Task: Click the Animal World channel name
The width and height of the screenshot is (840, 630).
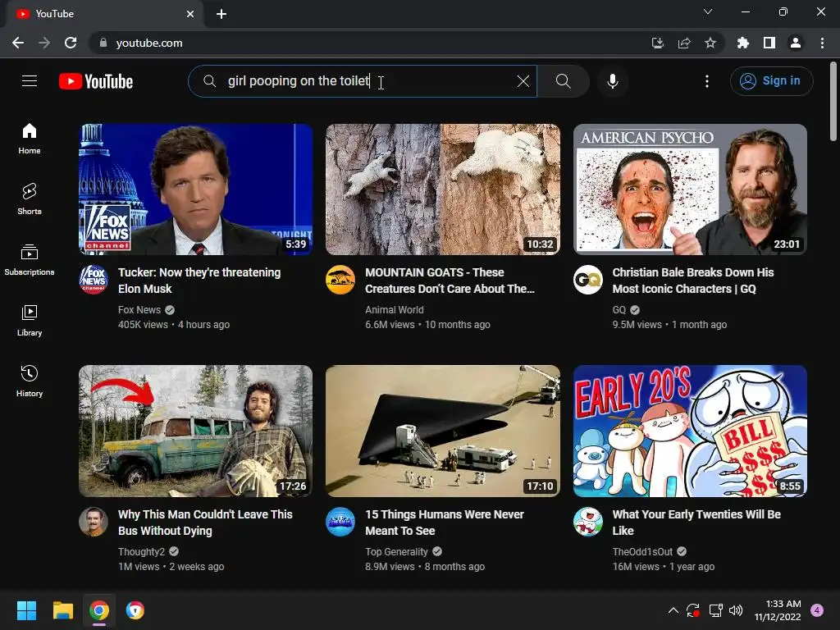Action: coord(395,309)
